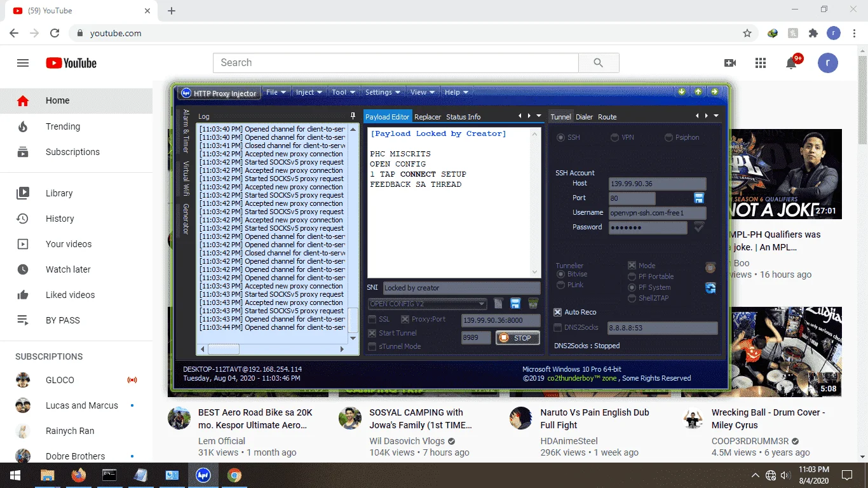Click the round orange icon beside Mode
868x488 pixels.
710,268
